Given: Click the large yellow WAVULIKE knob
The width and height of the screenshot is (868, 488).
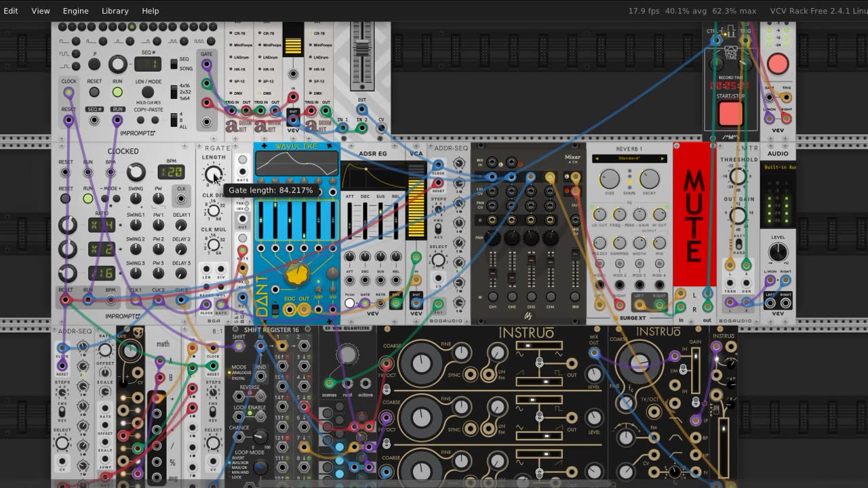Looking at the screenshot, I should 296,274.
